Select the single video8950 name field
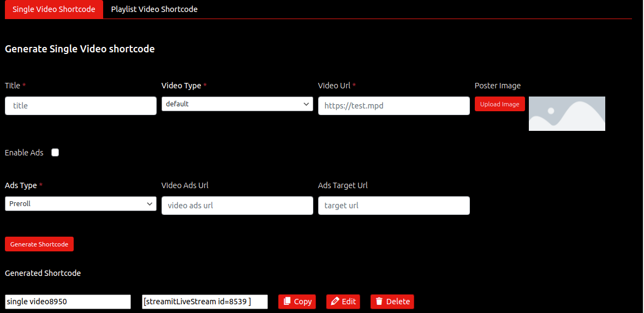The image size is (644, 313). click(x=68, y=302)
